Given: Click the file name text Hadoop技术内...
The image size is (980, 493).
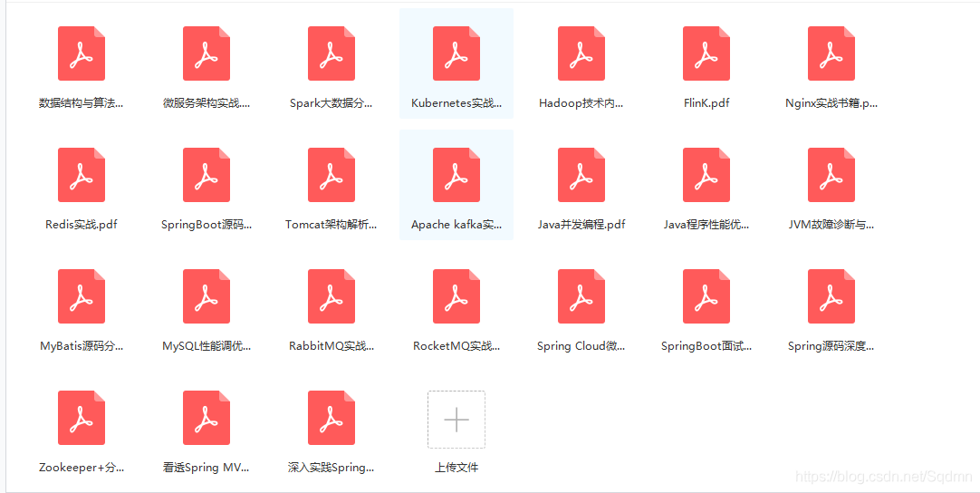Looking at the screenshot, I should 581,103.
